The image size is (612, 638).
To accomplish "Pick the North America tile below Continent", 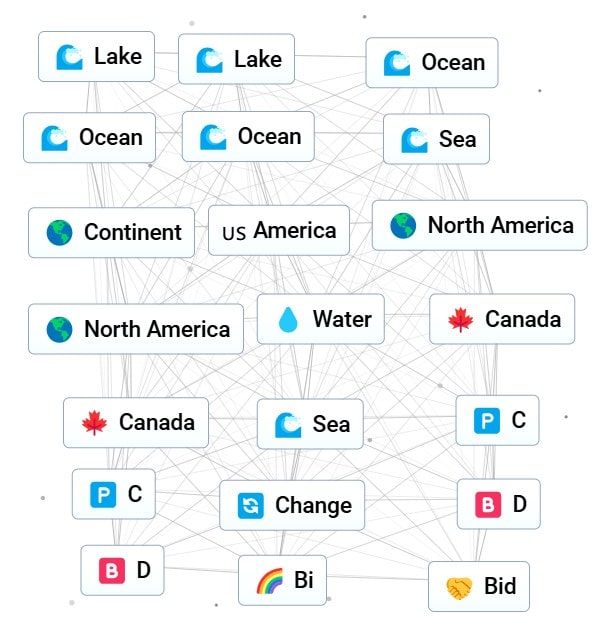I will [135, 329].
